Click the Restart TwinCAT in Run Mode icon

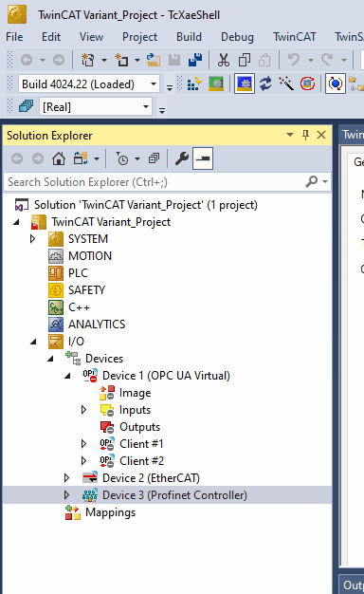pos(216,84)
